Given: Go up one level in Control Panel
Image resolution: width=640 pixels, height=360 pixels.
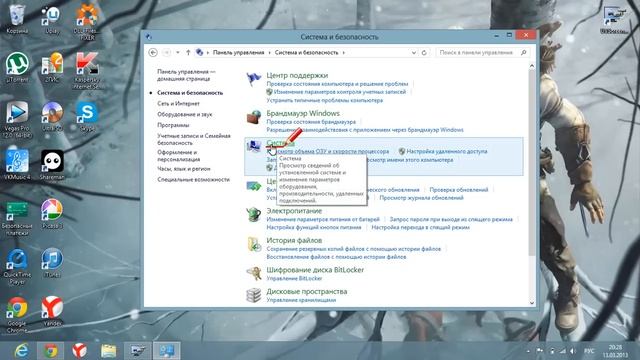Looking at the screenshot, I should coord(188,52).
